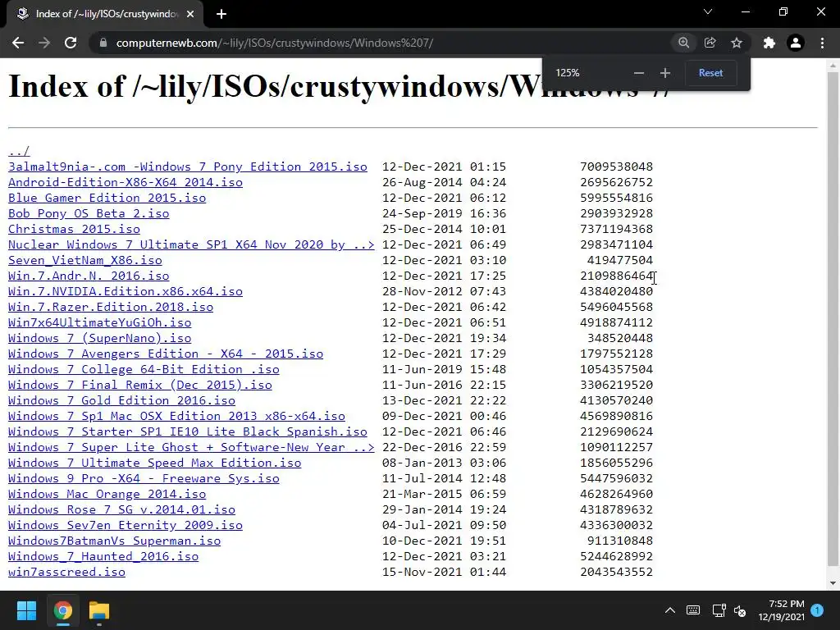Open the zoom magnifier icon in address bar
The width and height of the screenshot is (840, 630).
click(683, 43)
